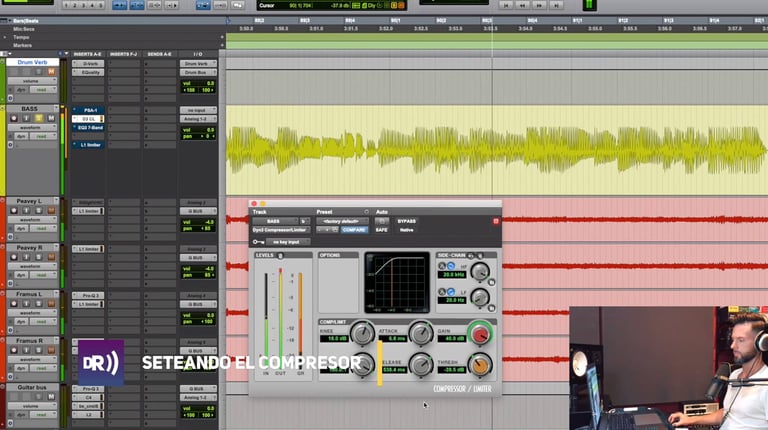The width and height of the screenshot is (768, 430).
Task: Unmute the Drum Verb track
Action: click(x=51, y=72)
